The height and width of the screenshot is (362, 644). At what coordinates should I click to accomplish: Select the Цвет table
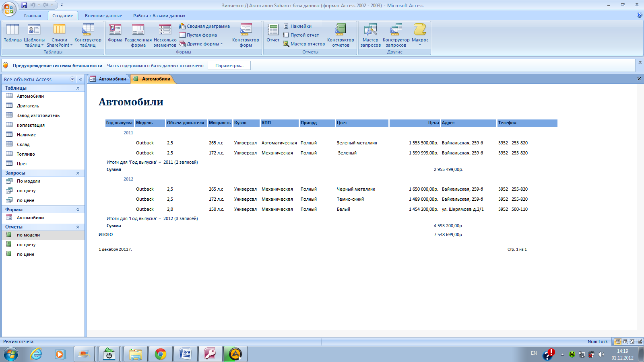[43, 164]
